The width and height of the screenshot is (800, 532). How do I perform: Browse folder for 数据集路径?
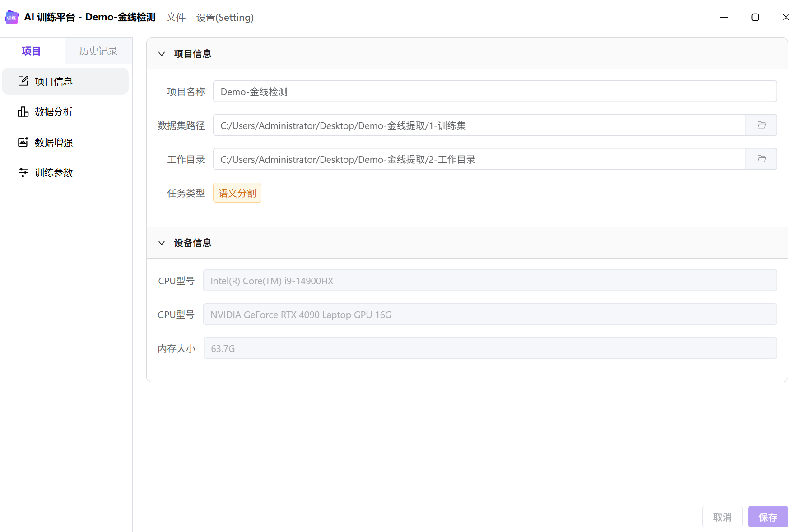(x=761, y=125)
